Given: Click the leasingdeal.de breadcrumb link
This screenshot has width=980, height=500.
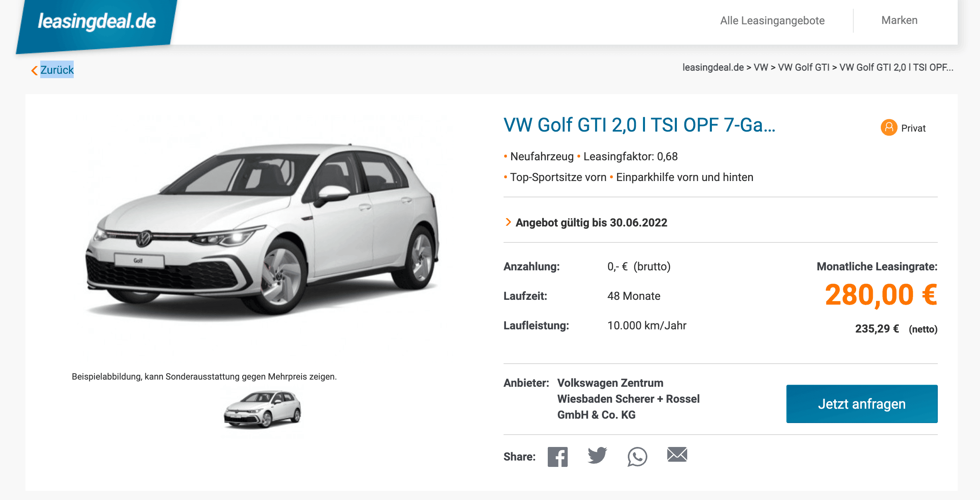Looking at the screenshot, I should click(713, 67).
